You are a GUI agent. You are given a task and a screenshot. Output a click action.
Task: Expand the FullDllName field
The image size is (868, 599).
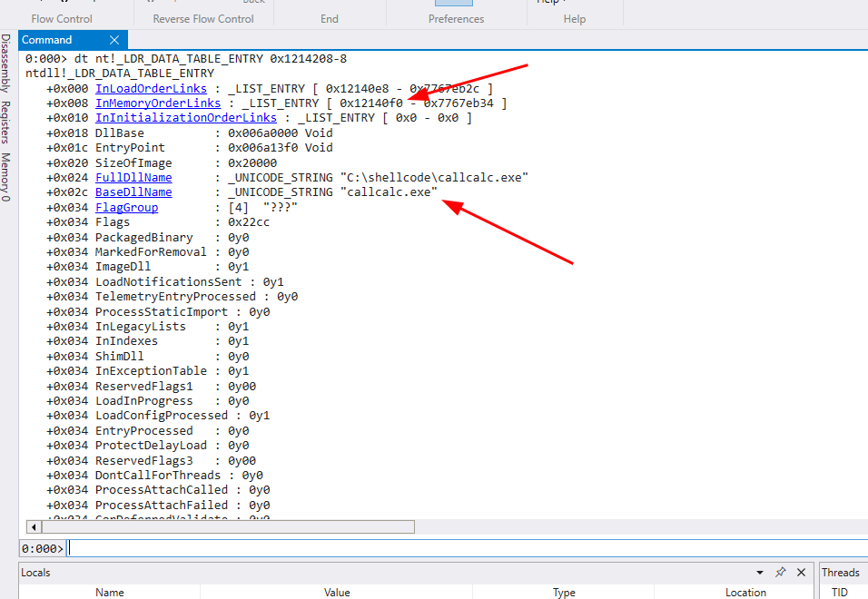(x=133, y=178)
